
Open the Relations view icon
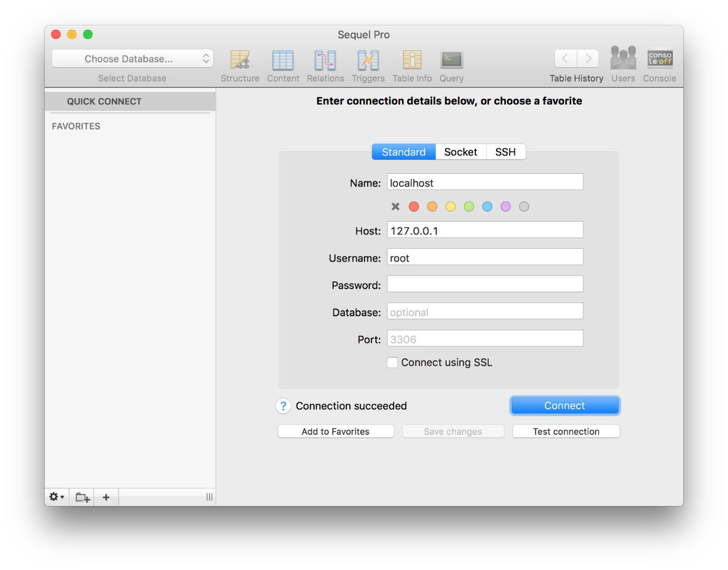[325, 60]
